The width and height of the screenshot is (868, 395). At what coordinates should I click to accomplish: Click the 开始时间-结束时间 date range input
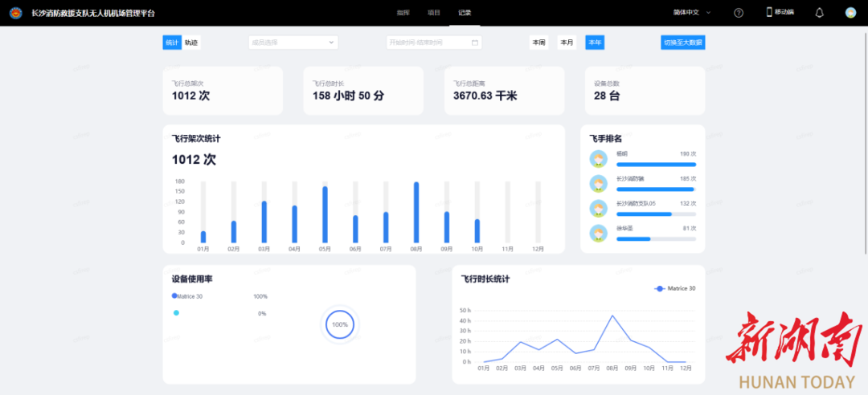[426, 43]
